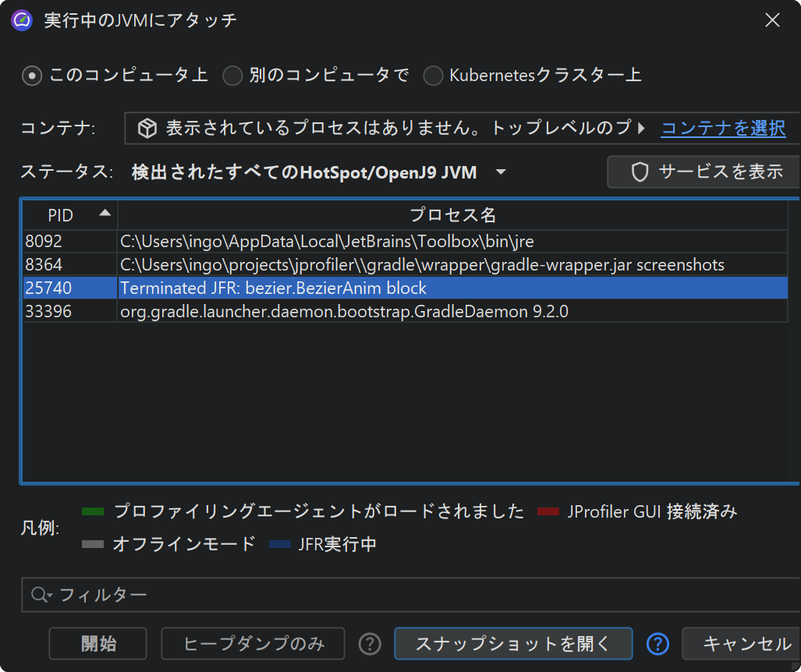Click the PID sort arrow

pyautogui.click(x=105, y=213)
